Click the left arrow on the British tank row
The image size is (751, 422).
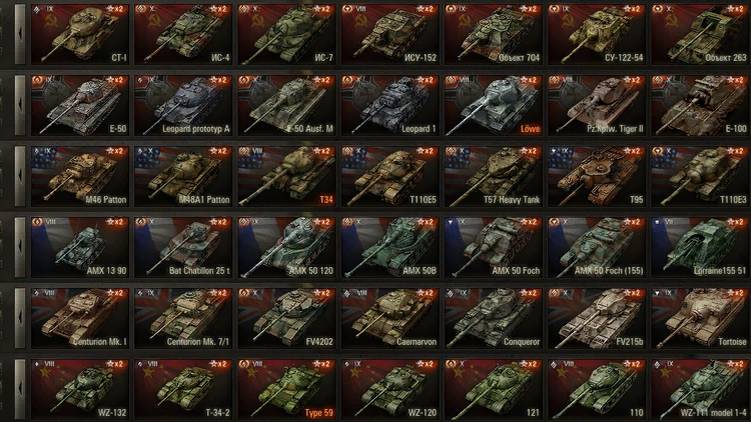coord(20,318)
